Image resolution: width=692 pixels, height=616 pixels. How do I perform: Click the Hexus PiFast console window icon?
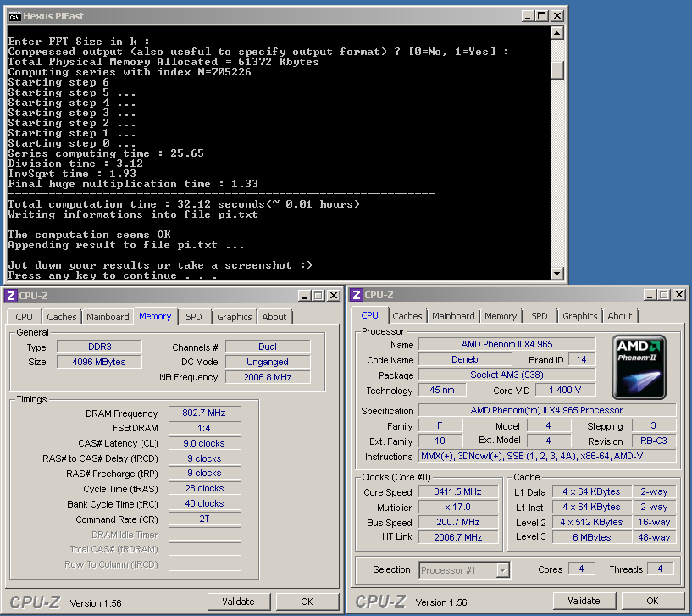[15, 17]
